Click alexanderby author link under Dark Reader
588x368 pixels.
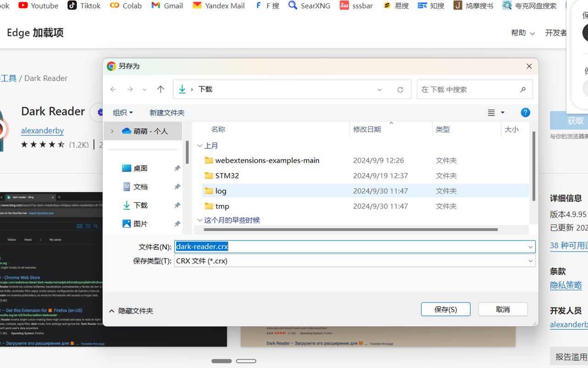pos(42,131)
